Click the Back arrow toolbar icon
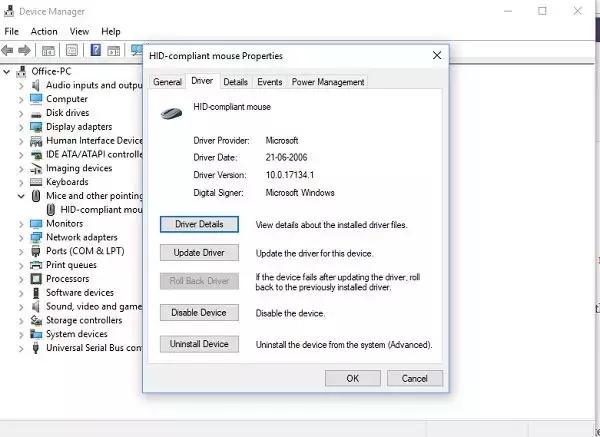600x437 pixels. pos(7,50)
